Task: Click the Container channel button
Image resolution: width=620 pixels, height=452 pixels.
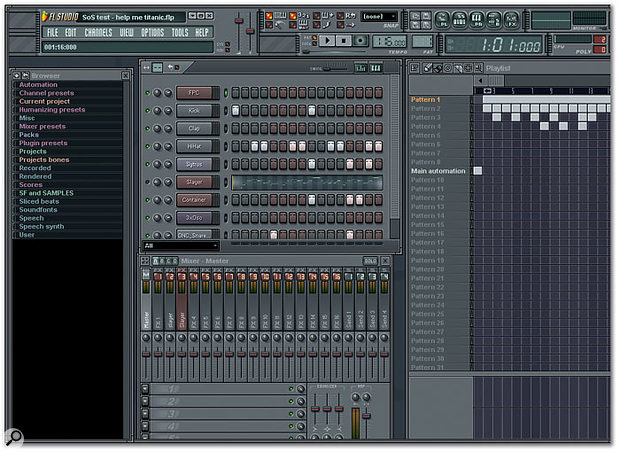Action: point(198,200)
